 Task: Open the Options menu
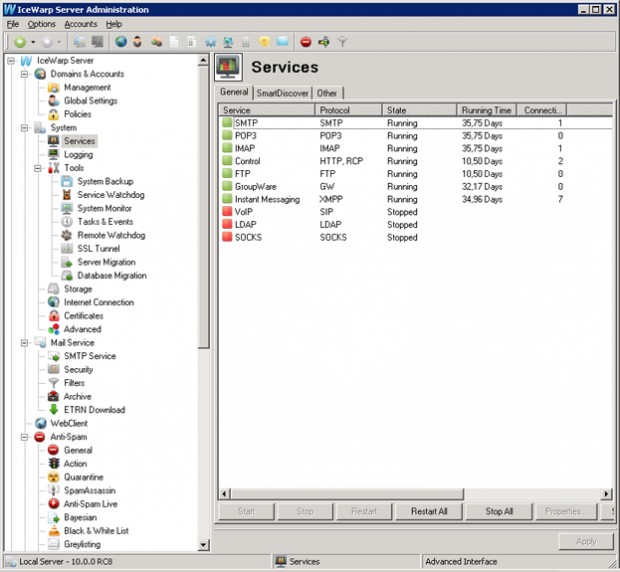[42, 24]
